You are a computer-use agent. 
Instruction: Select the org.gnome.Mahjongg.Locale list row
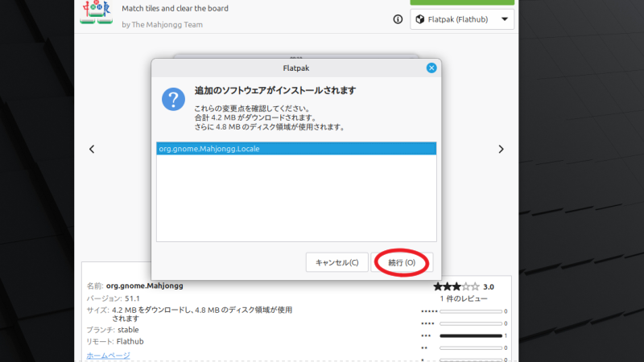pos(296,149)
